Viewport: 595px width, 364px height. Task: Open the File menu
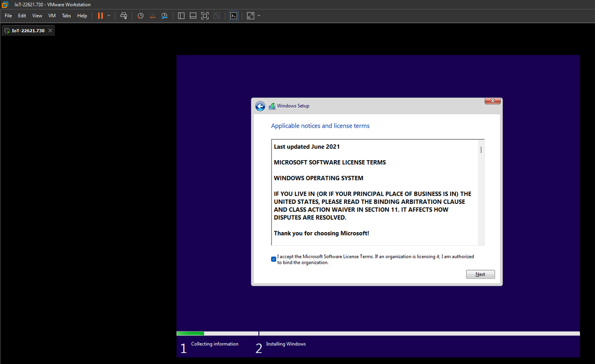8,16
